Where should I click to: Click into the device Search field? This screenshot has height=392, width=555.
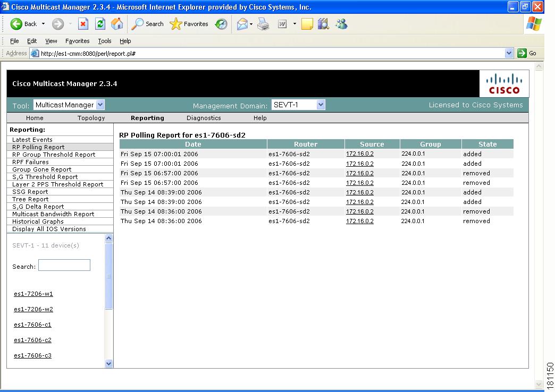64,266
